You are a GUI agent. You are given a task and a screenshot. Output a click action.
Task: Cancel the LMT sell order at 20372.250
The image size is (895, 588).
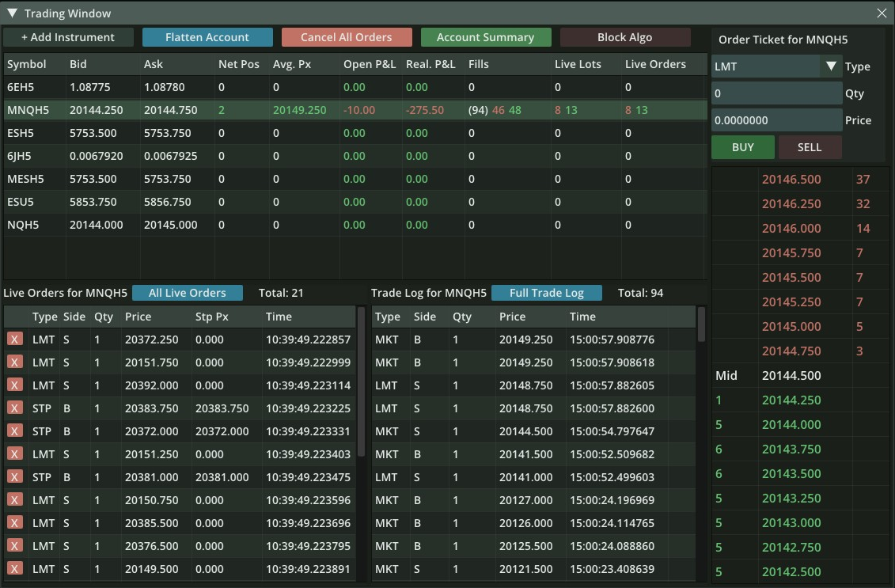point(13,340)
